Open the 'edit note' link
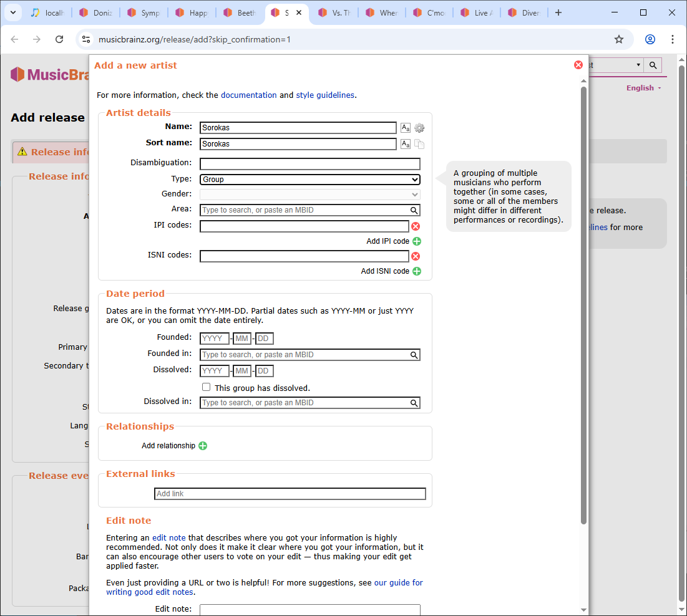This screenshot has width=687, height=616. [168, 537]
